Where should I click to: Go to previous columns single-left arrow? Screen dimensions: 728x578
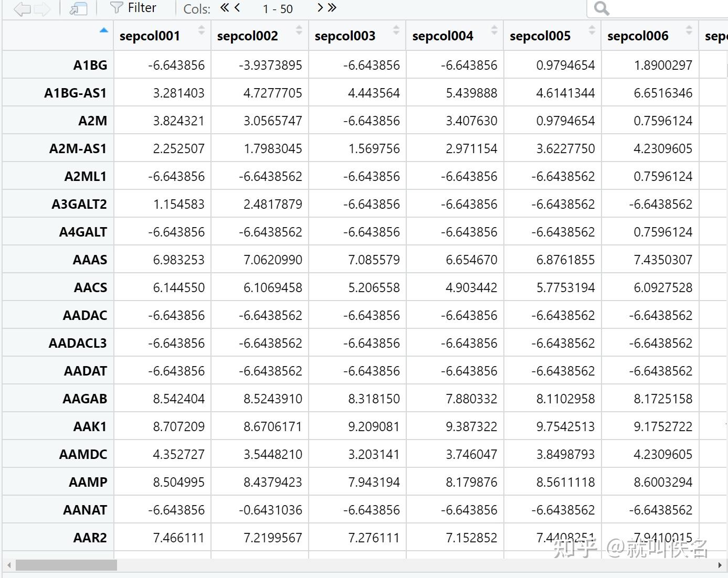pyautogui.click(x=237, y=7)
